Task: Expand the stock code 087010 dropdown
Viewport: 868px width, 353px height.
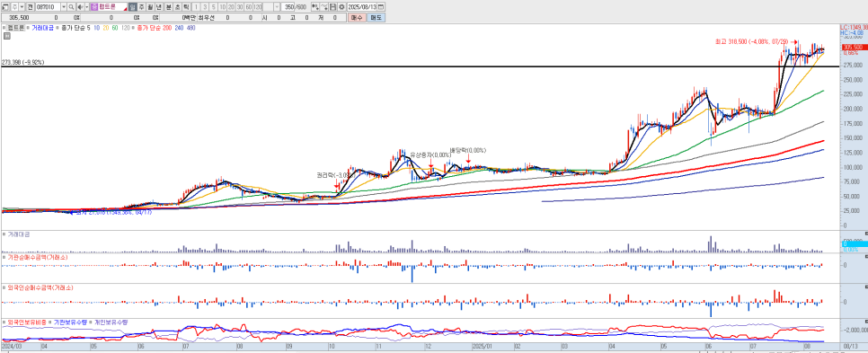Action: (x=64, y=6)
